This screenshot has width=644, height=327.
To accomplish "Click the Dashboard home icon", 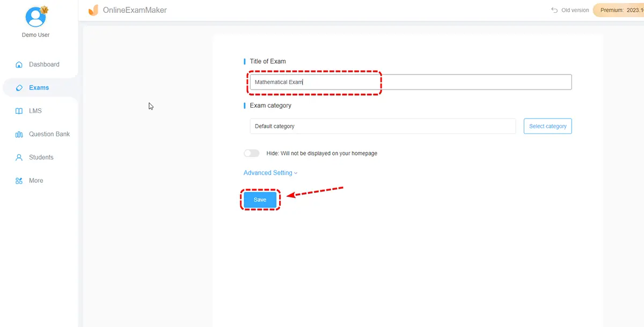I will [19, 65].
